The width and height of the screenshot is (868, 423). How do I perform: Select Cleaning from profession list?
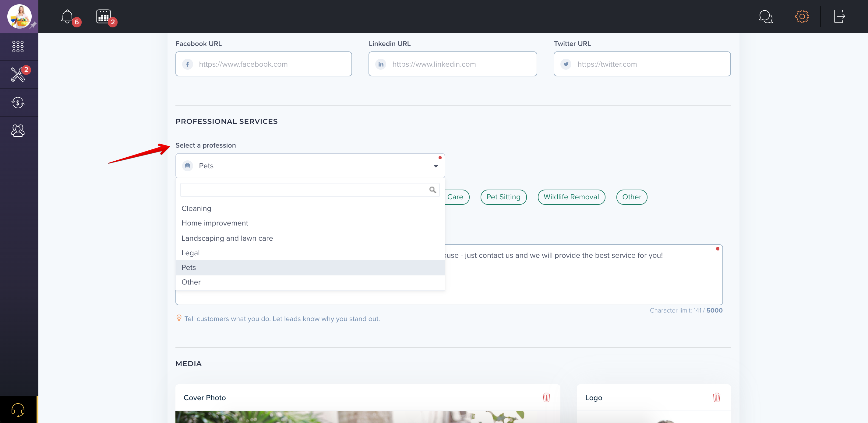click(310, 208)
